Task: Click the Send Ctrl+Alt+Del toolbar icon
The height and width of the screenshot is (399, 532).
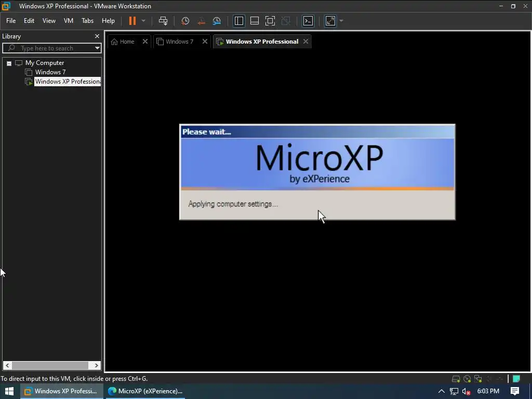Action: point(163,21)
